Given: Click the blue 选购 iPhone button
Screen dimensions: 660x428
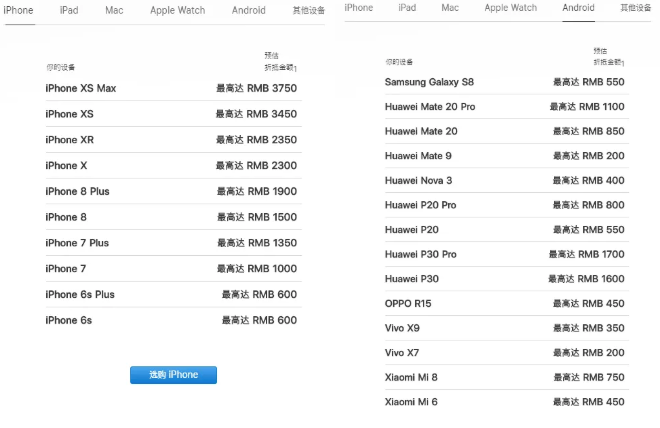Looking at the screenshot, I should [173, 375].
